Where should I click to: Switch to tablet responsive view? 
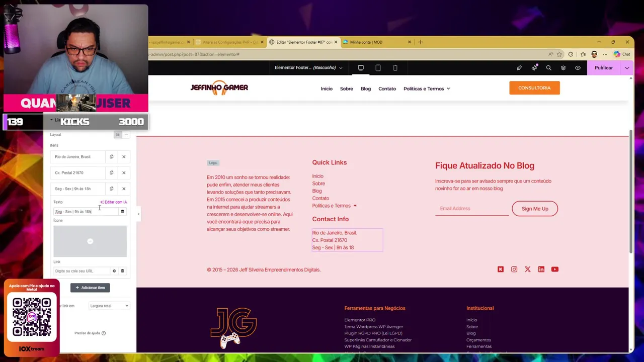378,68
